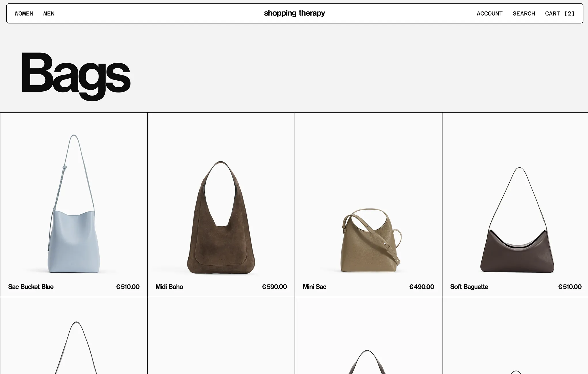Open the MEN navigation item
This screenshot has height=374, width=588.
[x=49, y=14]
